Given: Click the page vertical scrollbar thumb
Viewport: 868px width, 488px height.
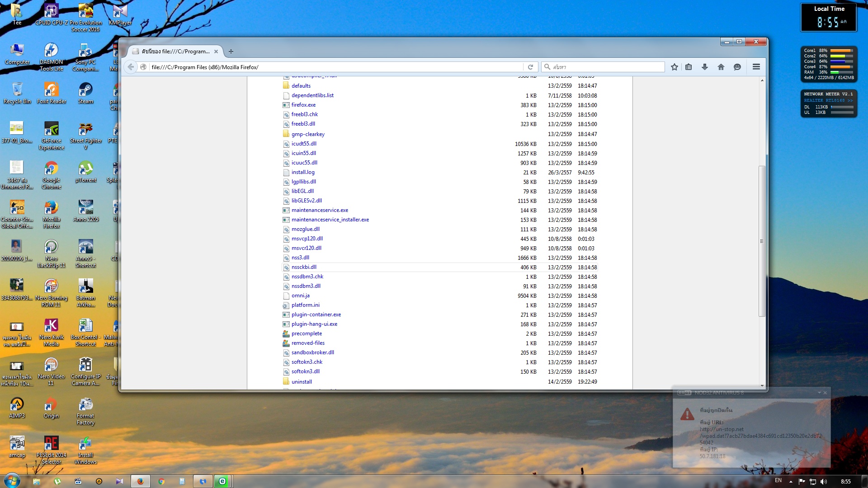Looking at the screenshot, I should point(762,241).
